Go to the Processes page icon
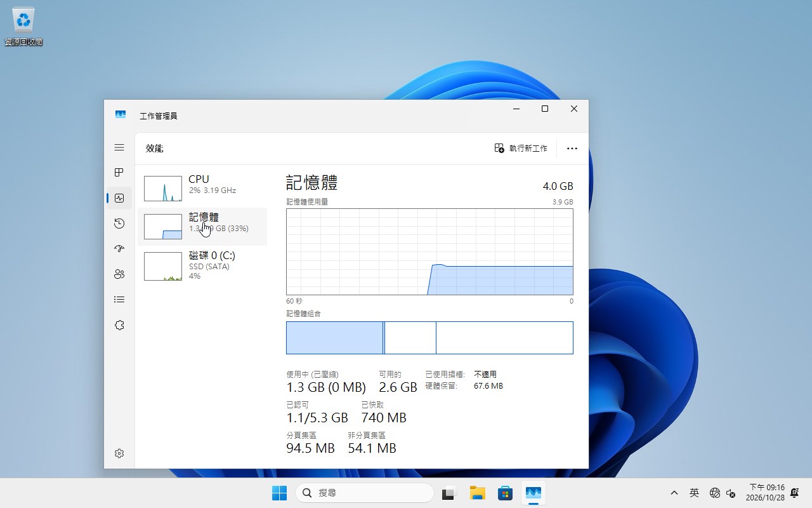 (119, 173)
